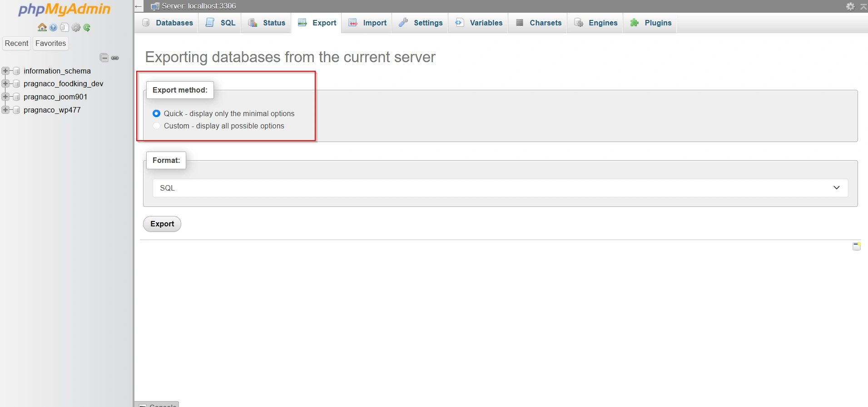
Task: Open the Plugins tab
Action: click(651, 23)
